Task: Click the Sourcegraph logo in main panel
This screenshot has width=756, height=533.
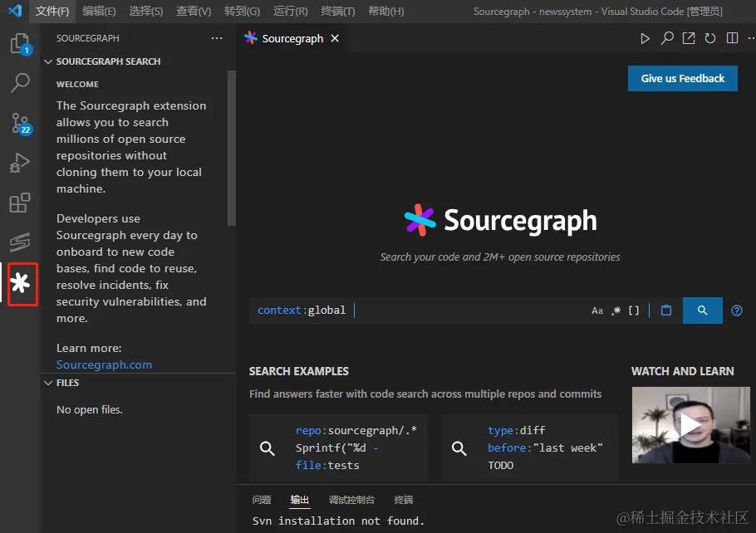Action: (x=500, y=221)
